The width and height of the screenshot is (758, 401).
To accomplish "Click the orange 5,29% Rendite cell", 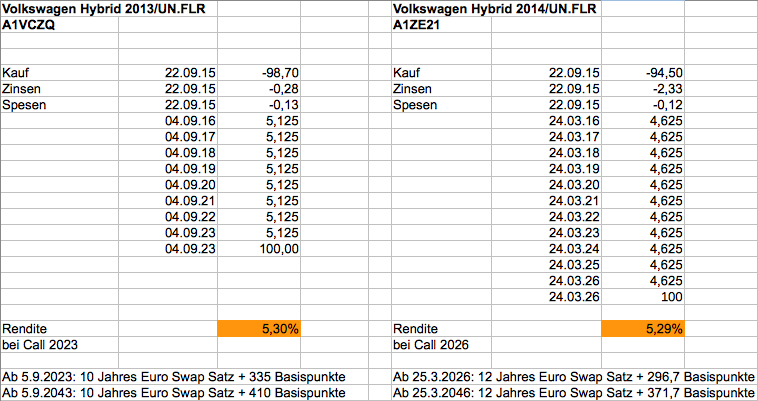I will pos(643,329).
